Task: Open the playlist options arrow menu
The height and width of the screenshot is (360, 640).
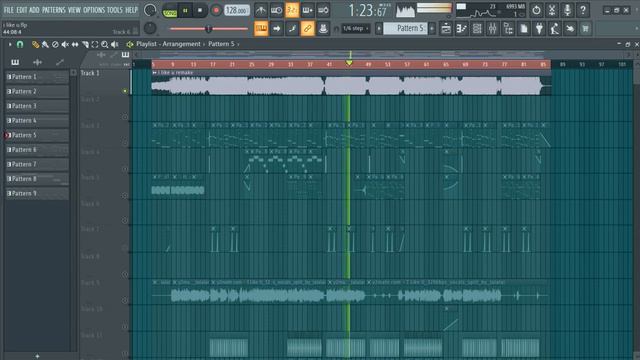Action: tap(10, 44)
